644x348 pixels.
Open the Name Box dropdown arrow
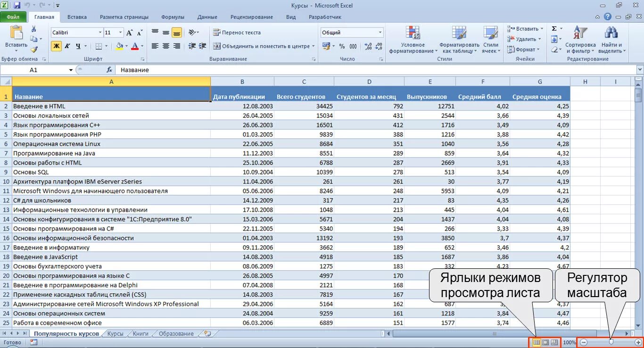pos(71,70)
